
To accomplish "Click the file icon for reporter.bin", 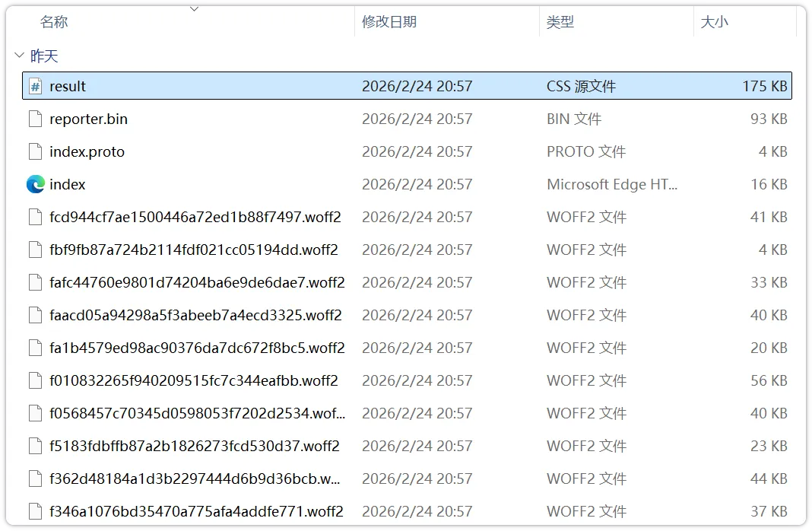I will click(35, 119).
